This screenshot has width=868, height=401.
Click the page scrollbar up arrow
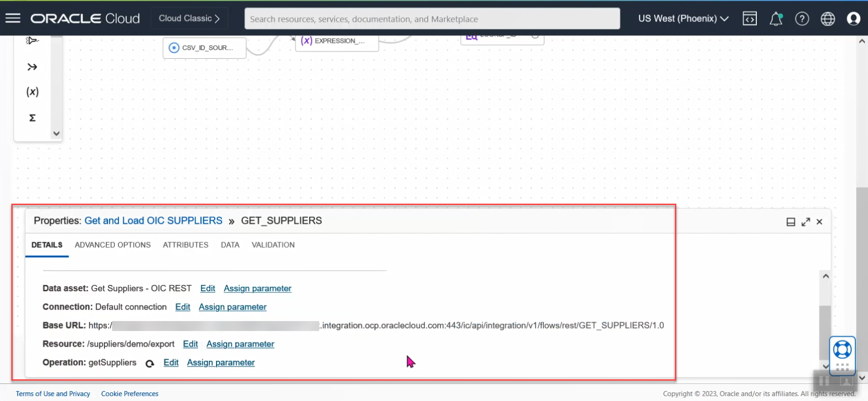coord(862,41)
